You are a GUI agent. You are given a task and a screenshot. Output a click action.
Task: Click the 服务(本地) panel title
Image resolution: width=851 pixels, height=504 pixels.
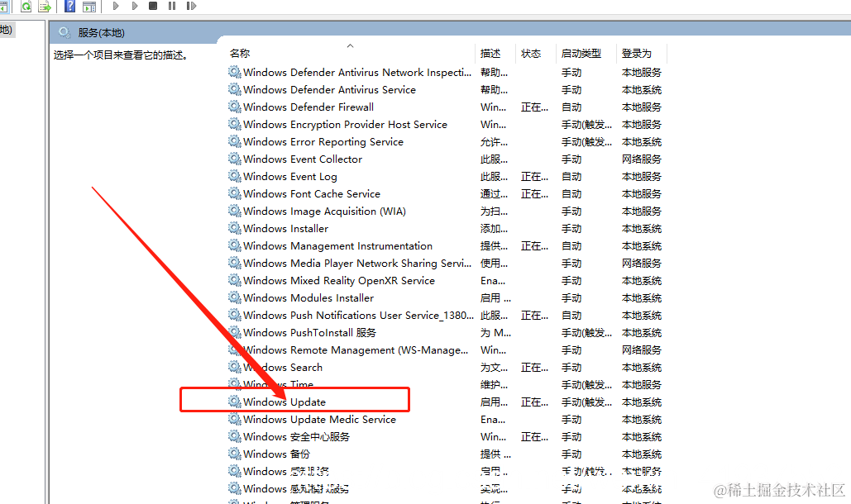(x=102, y=33)
